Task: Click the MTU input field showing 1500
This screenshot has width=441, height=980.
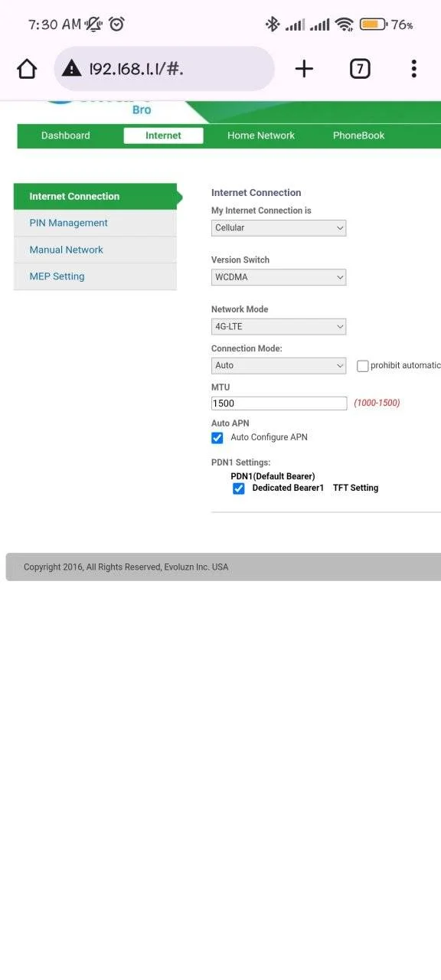Action: [x=279, y=403]
